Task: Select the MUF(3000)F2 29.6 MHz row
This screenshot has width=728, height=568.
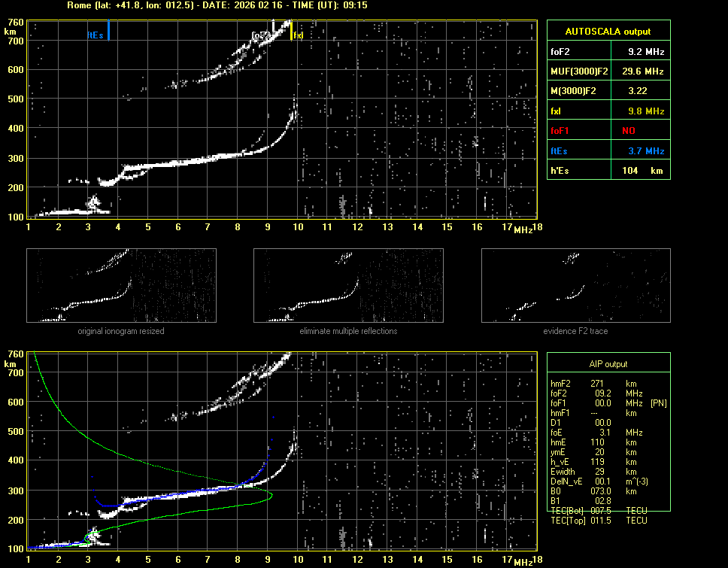Action: (x=608, y=71)
